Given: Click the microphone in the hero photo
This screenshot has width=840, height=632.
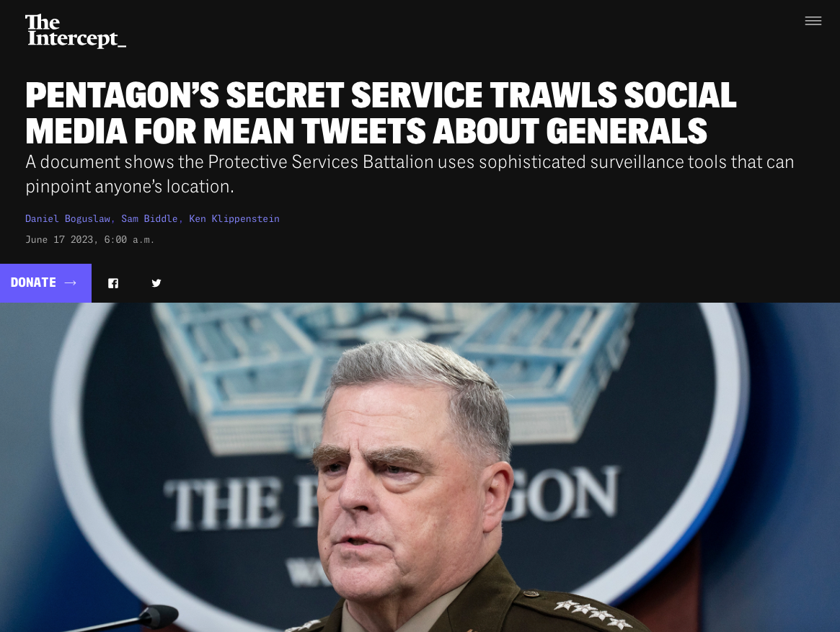Looking at the screenshot, I should [155, 616].
